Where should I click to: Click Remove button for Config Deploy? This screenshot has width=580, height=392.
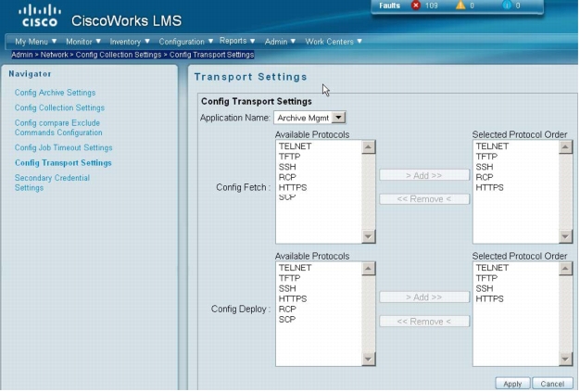click(424, 322)
